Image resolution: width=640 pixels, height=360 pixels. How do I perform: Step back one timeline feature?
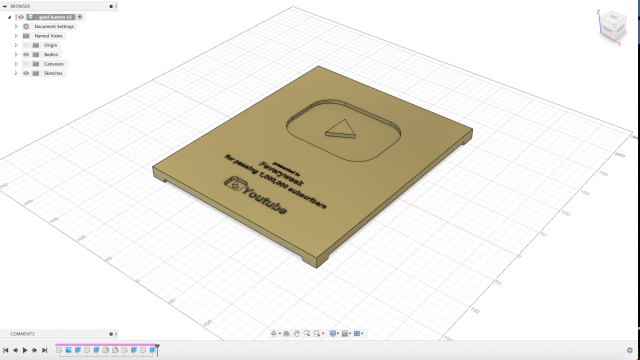coord(16,350)
